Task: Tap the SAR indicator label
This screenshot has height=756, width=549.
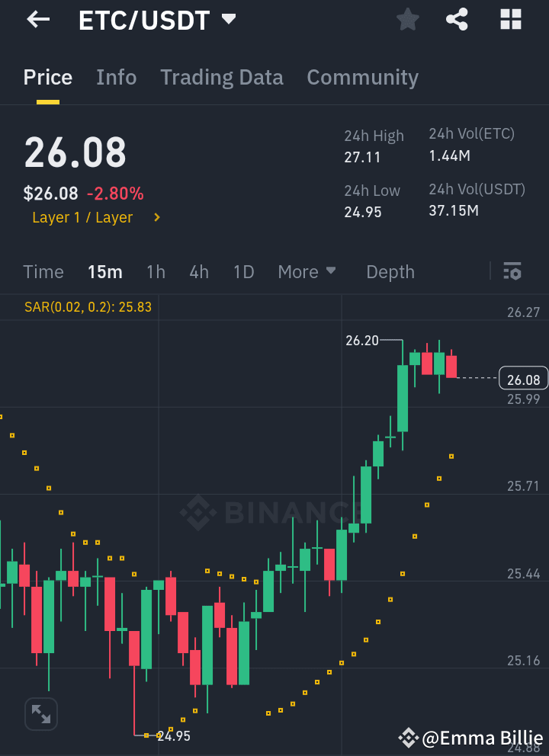Action: tap(88, 306)
